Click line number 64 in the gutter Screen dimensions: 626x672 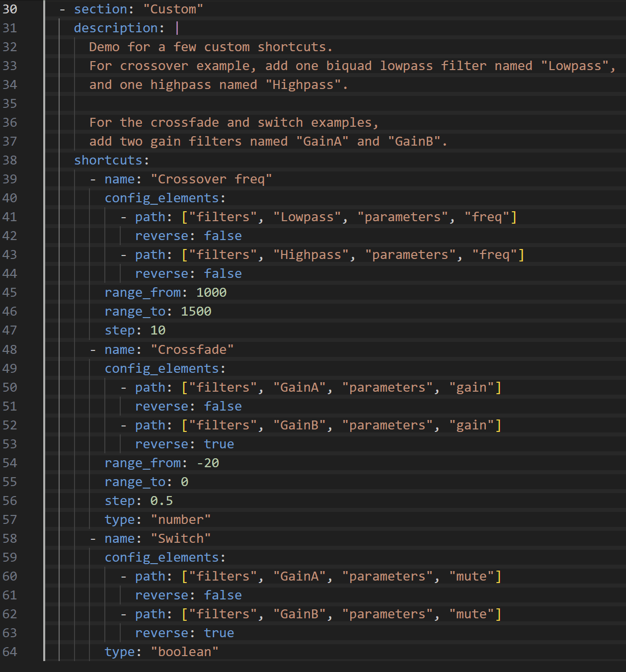point(10,652)
